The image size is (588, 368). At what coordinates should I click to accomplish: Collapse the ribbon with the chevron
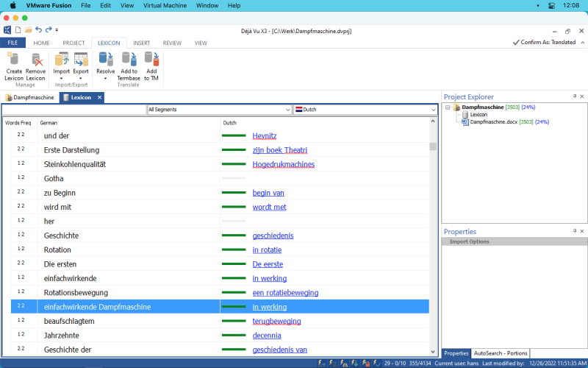[x=582, y=43]
